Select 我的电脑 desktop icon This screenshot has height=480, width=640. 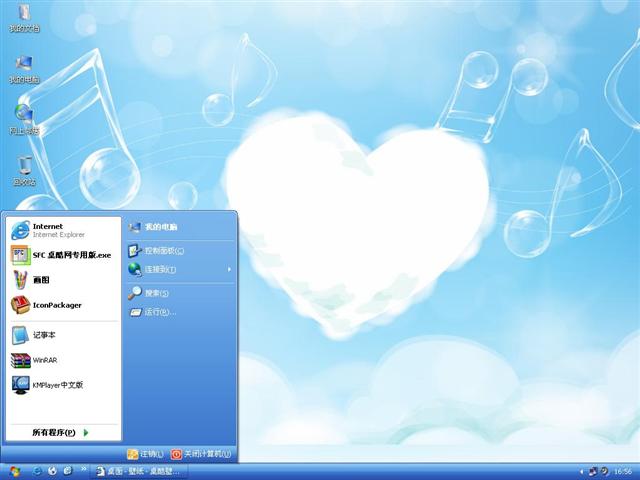(x=24, y=68)
